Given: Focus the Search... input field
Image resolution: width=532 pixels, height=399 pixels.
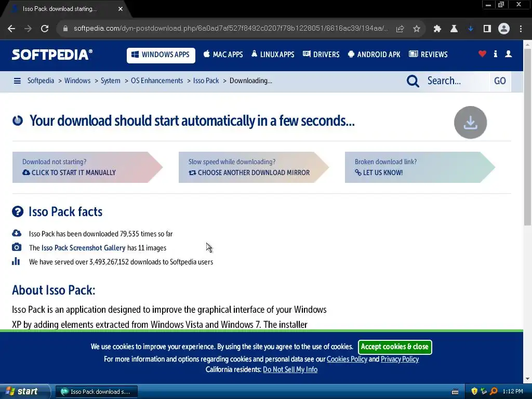Looking at the screenshot, I should [x=456, y=81].
